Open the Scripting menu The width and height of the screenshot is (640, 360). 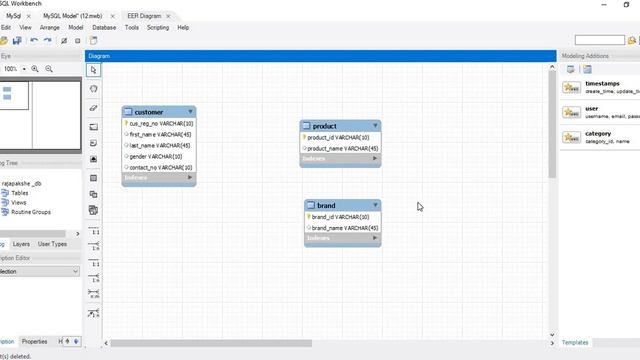click(x=158, y=27)
